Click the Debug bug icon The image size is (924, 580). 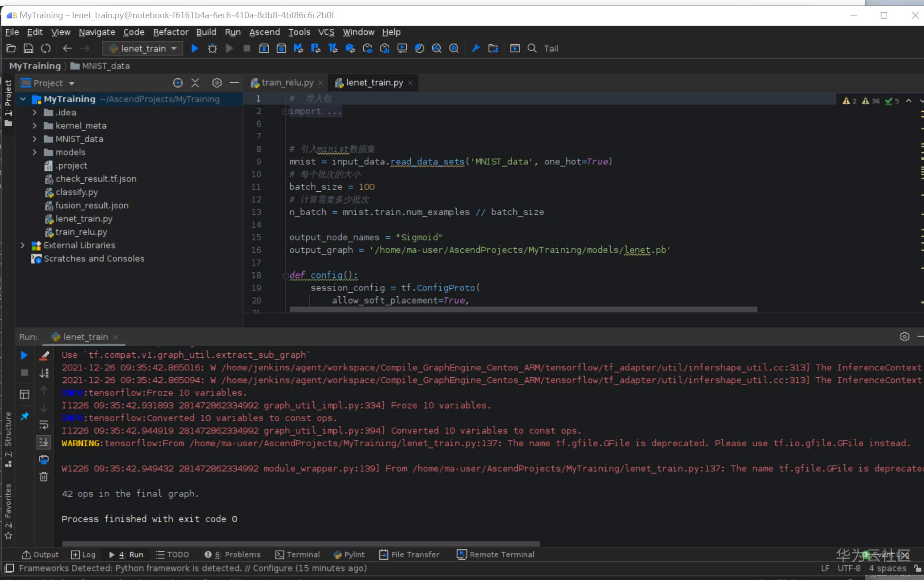[x=212, y=48]
